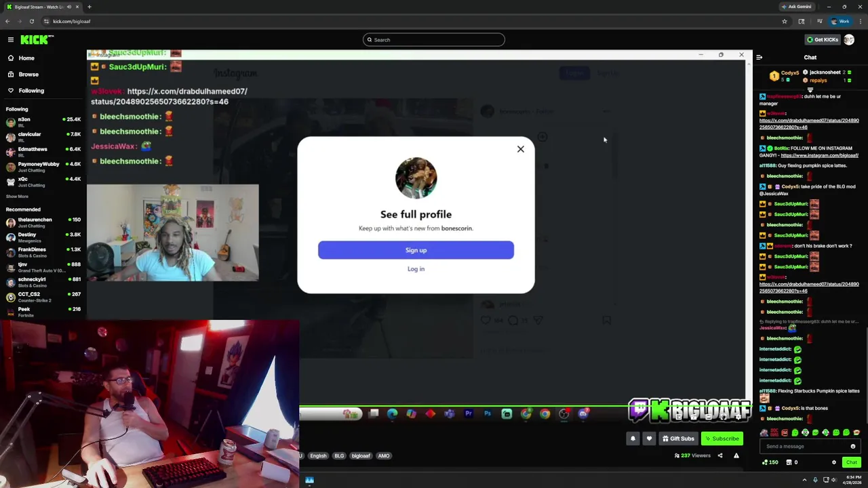Open n3on channel in Following list

pos(43,122)
